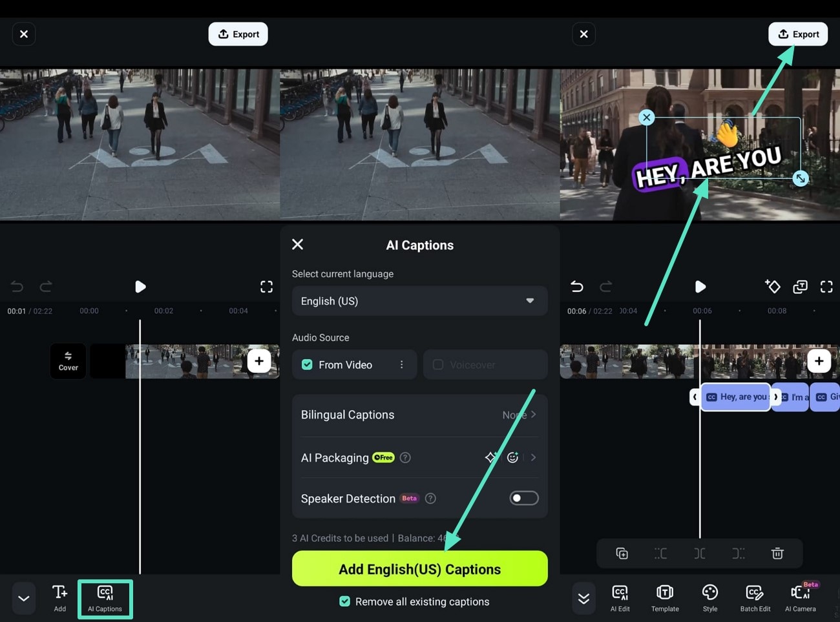
Task: Click AI Packaging sparkle icon
Action: [490, 457]
